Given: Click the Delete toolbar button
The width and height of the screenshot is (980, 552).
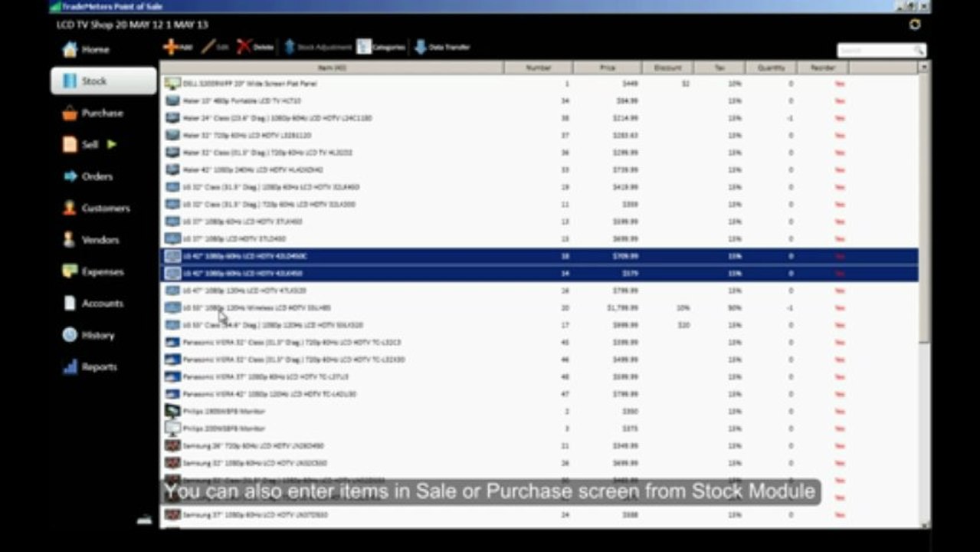Looking at the screenshot, I should [x=255, y=48].
